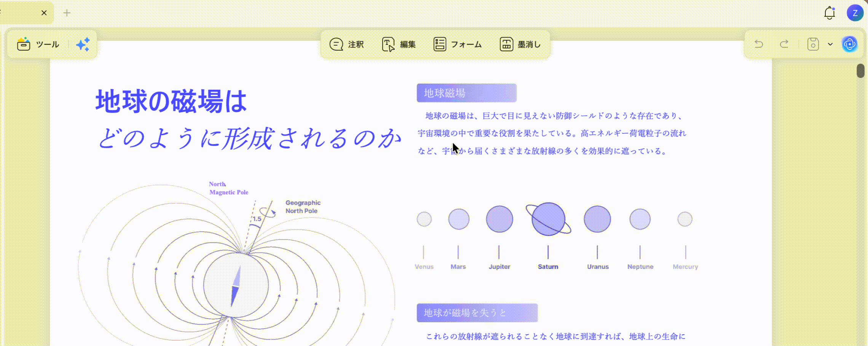This screenshot has width=868, height=346.
Task: Click the Neptune planet label
Action: pos(640,267)
